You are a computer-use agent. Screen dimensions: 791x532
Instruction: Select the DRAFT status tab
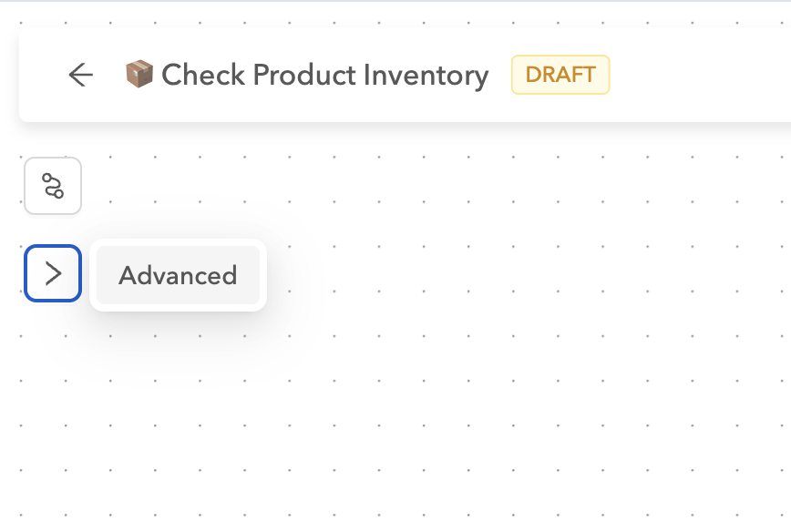(x=560, y=75)
